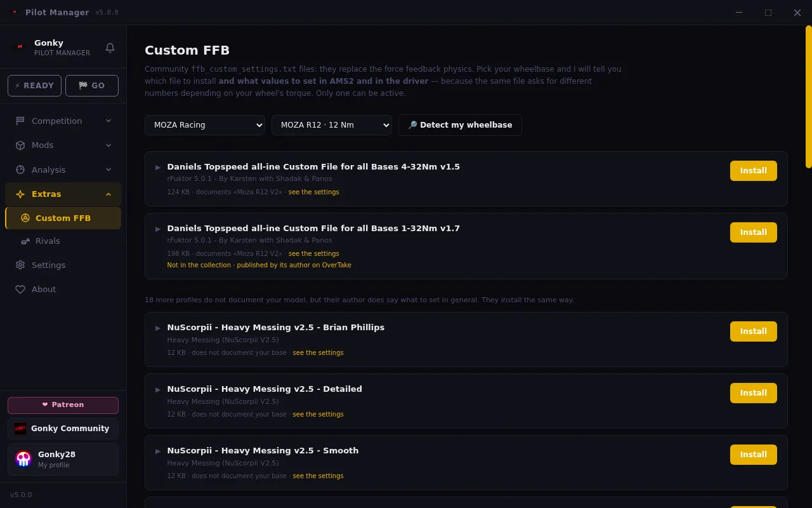The image size is (812, 508).
Task: Click the Gonky Community logo icon
Action: coord(20,429)
